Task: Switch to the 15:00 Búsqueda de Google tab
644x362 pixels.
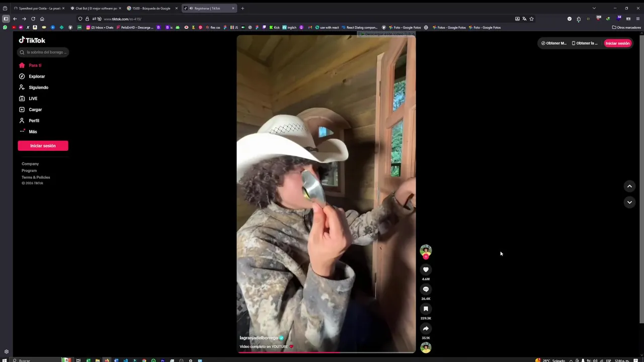Action: pyautogui.click(x=152, y=9)
